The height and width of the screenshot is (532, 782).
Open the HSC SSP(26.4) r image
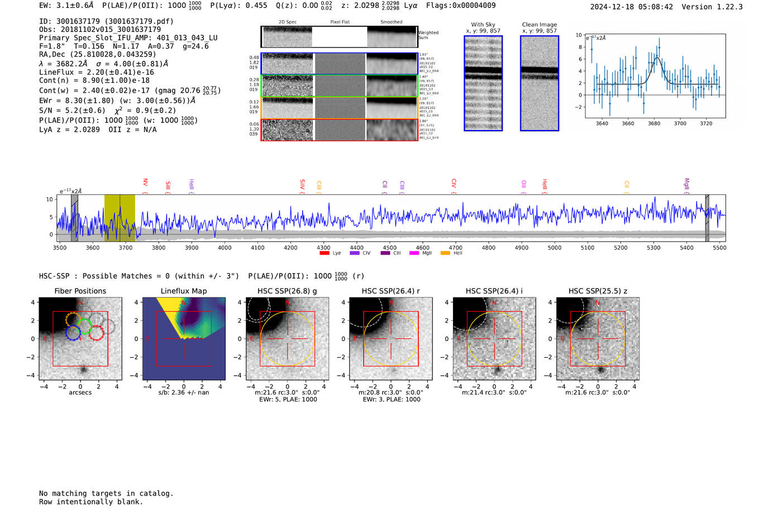click(391, 339)
